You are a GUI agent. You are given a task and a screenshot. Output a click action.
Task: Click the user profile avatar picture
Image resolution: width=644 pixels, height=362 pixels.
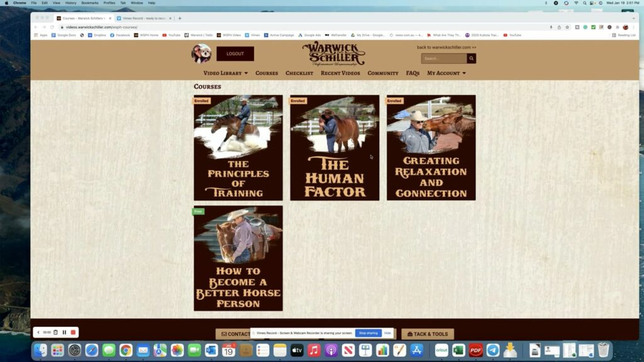pos(201,53)
